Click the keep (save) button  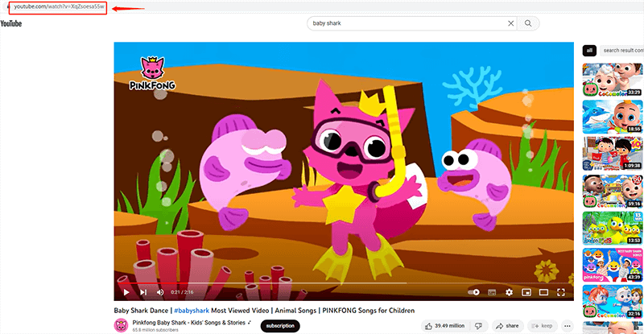542,326
